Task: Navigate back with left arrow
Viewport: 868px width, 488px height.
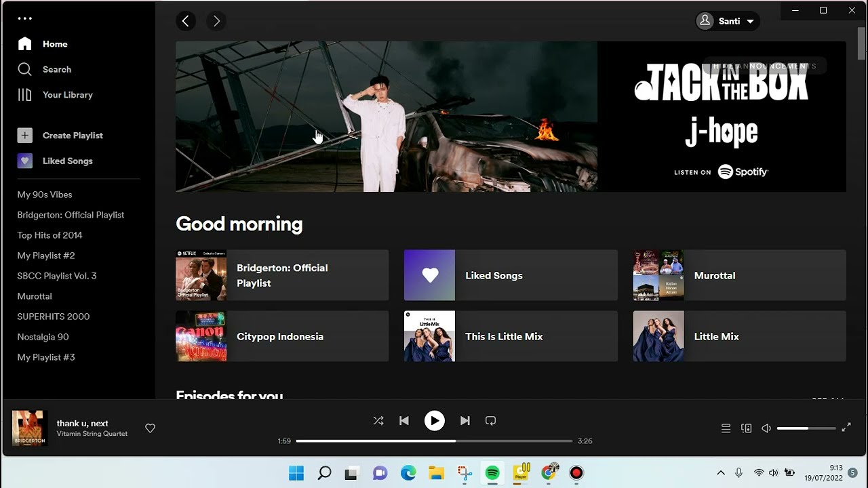Action: [186, 21]
